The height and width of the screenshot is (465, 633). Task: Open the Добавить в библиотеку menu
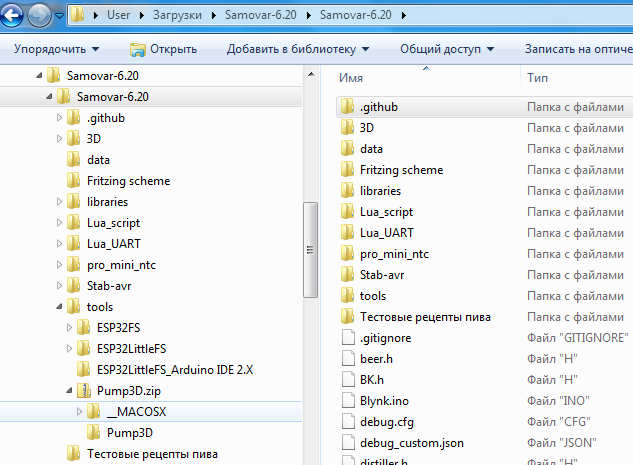pyautogui.click(x=298, y=49)
